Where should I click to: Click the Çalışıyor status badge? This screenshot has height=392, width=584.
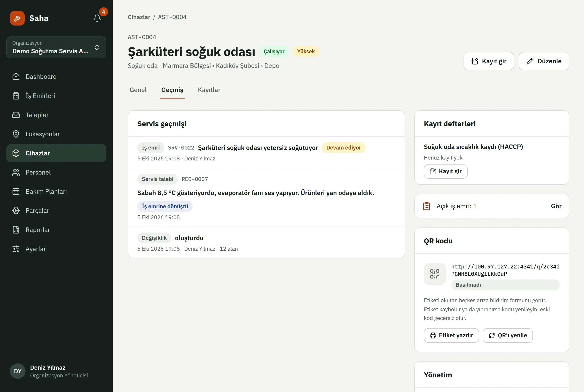274,52
